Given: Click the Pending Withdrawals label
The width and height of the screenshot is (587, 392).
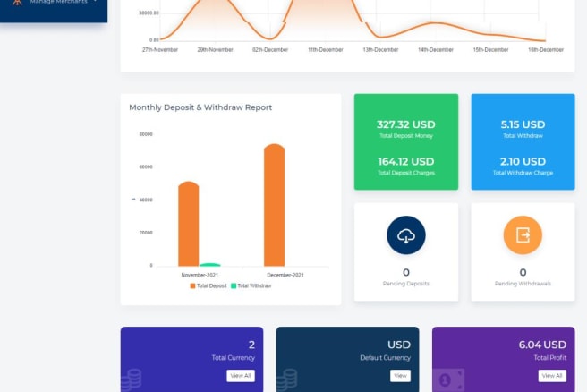Looking at the screenshot, I should point(523,284).
